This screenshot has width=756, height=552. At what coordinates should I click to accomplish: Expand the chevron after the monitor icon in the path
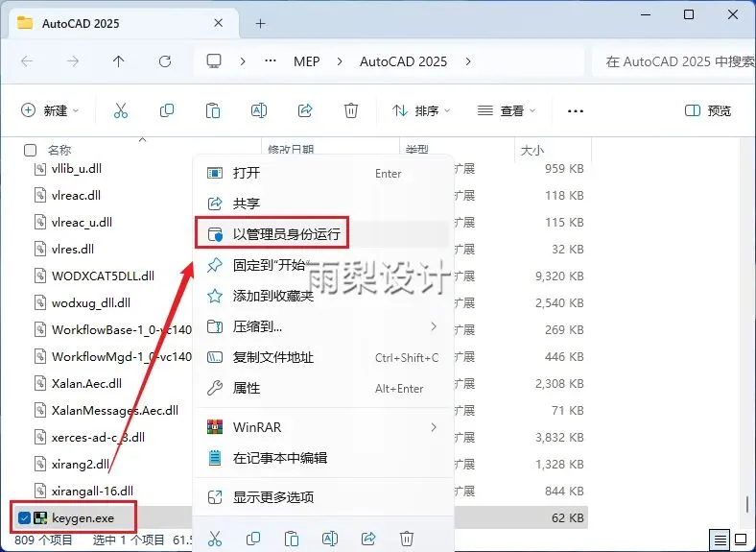tap(243, 61)
